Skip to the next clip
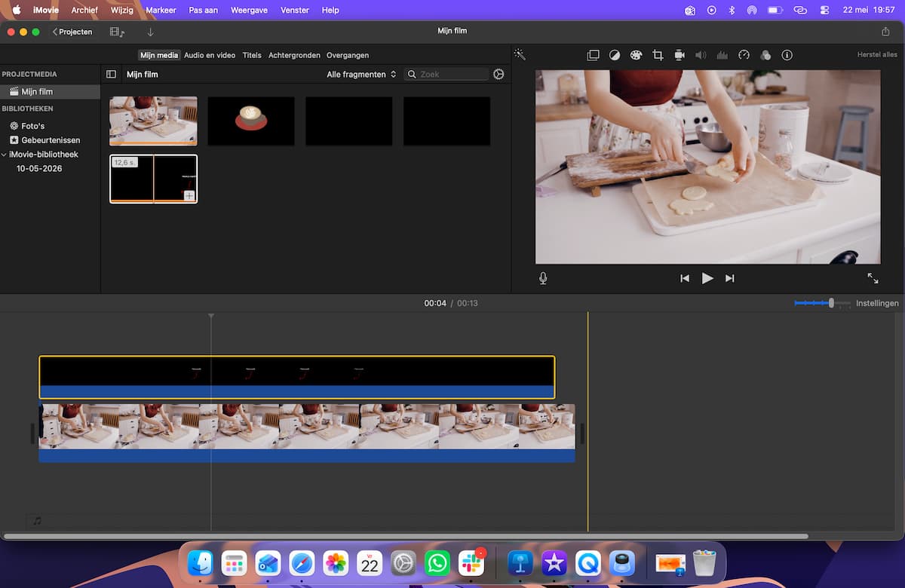The width and height of the screenshot is (905, 588). coord(729,278)
